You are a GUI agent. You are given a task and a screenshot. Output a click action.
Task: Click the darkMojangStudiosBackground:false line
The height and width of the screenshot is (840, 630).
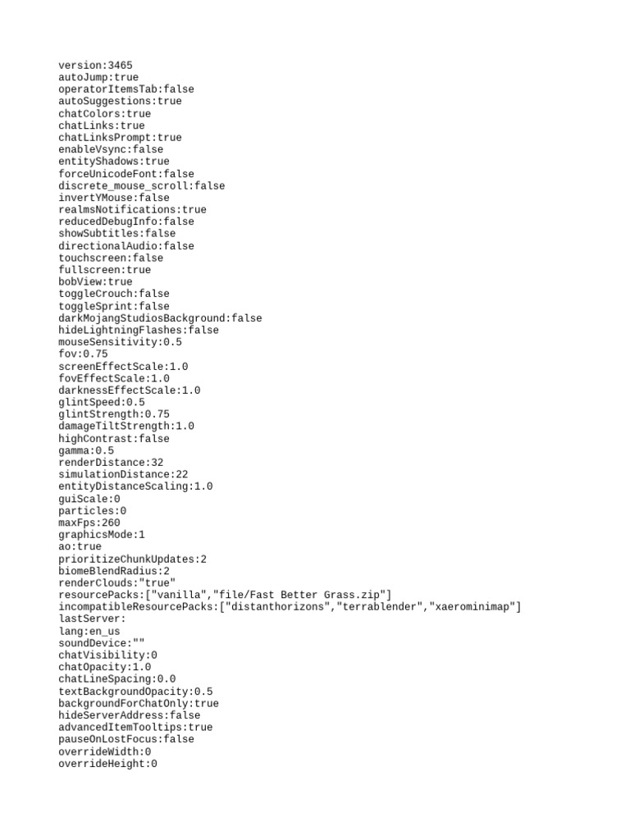pos(160,318)
